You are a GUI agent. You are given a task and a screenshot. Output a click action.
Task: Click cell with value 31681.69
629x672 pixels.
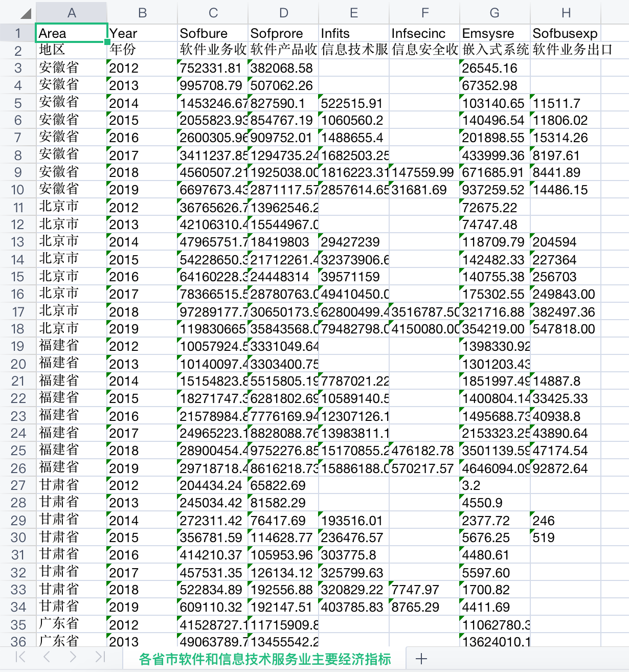pos(424,190)
